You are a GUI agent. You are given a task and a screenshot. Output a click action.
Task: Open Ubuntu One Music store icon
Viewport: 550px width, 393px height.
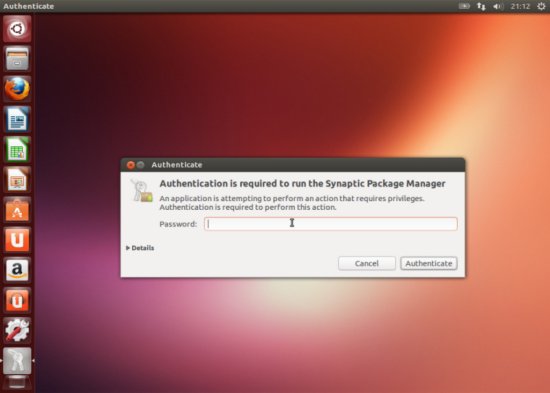tap(17, 300)
